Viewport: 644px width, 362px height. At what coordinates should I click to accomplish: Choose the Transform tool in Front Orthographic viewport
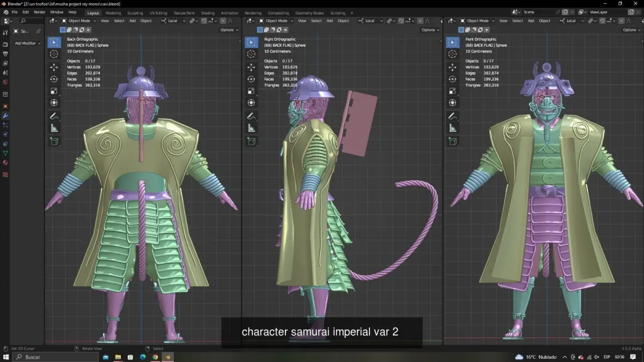click(453, 102)
